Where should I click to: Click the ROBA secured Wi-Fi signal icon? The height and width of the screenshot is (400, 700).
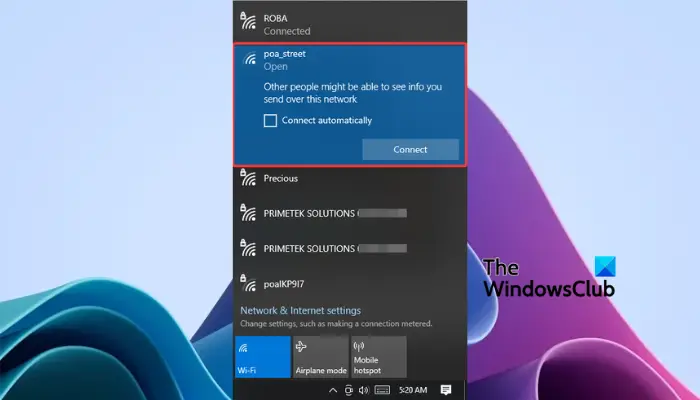pos(248,21)
